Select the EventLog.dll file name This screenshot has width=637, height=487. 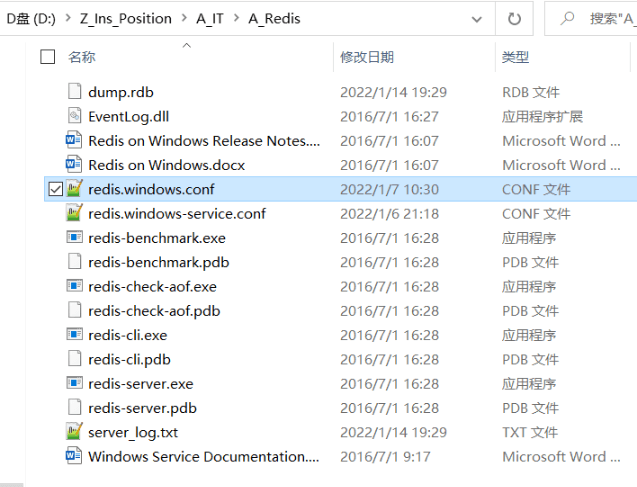[x=129, y=117]
